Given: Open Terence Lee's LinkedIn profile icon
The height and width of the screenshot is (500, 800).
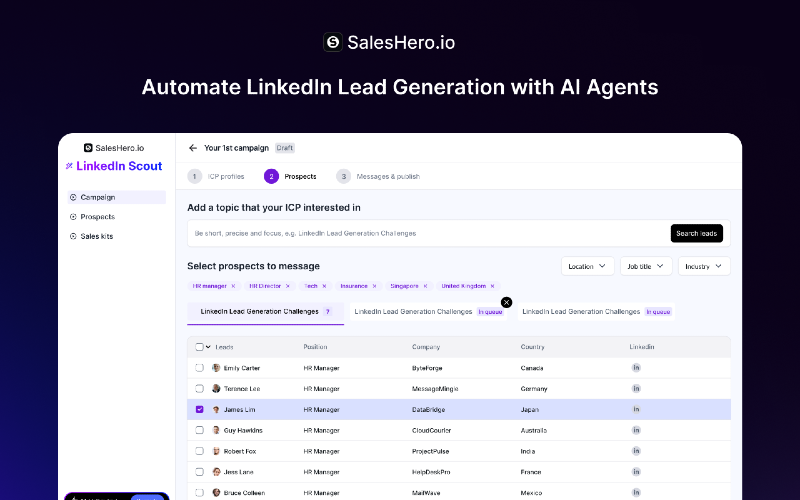Looking at the screenshot, I should click(636, 389).
